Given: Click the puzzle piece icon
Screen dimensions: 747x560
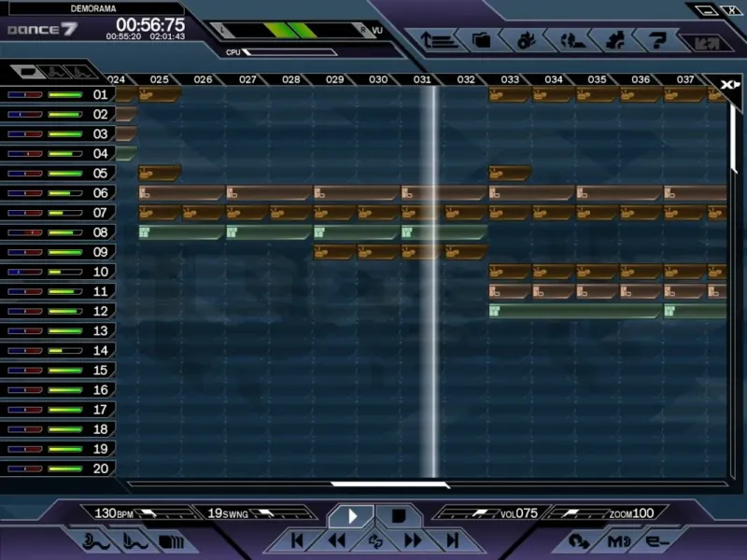Looking at the screenshot, I should [615, 41].
